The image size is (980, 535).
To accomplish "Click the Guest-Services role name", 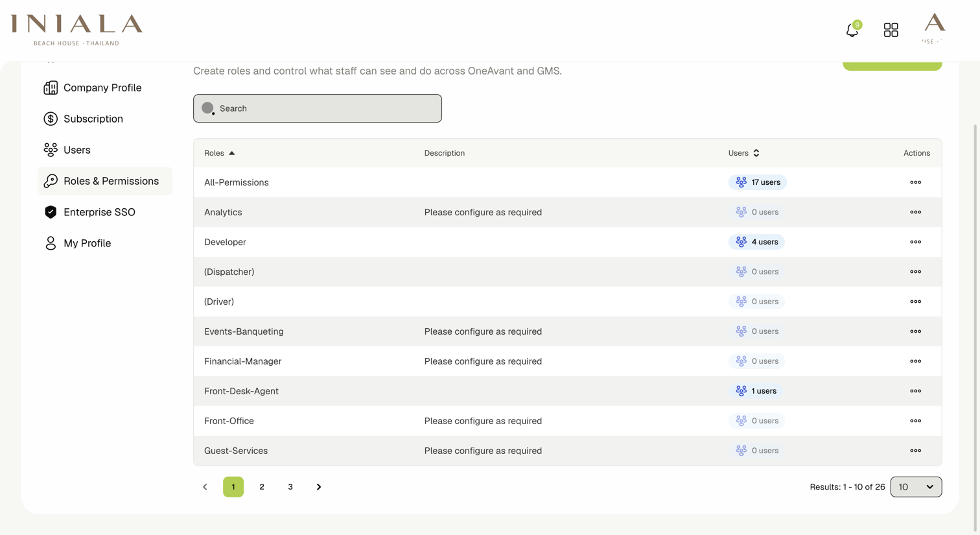I will (236, 451).
